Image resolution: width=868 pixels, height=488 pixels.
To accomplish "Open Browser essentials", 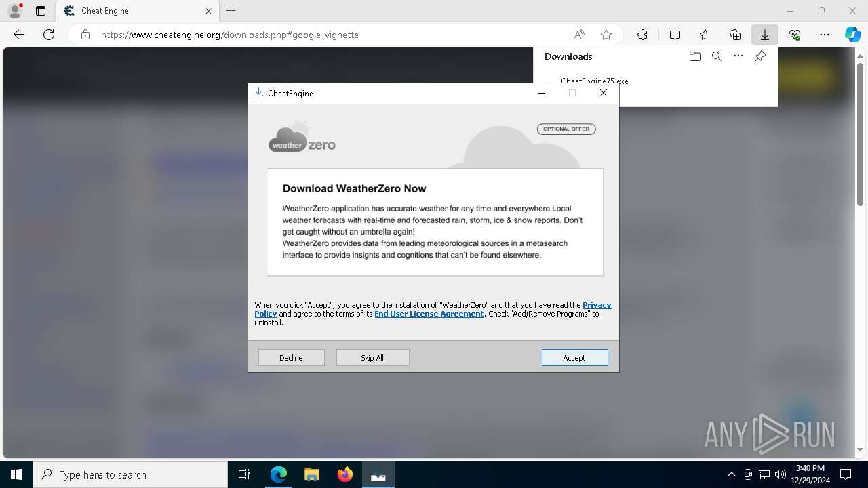I will 795,35.
